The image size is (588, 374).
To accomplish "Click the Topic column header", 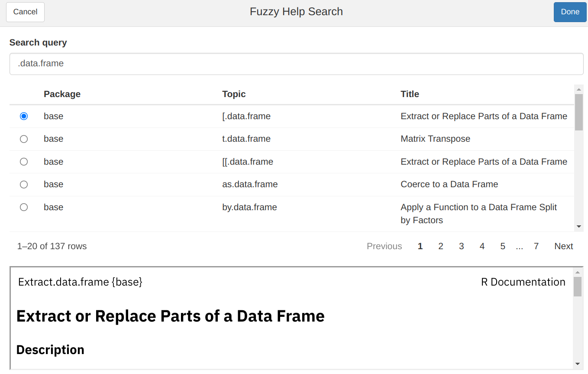I will [234, 94].
